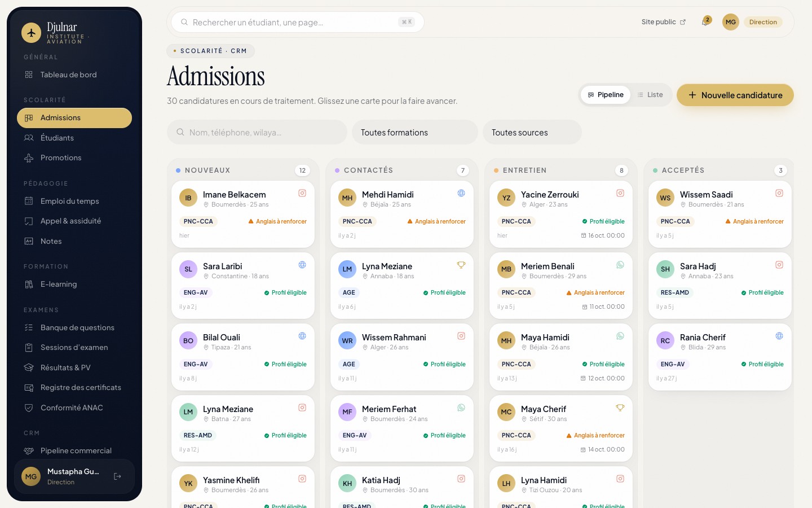Viewport: 812px width, 508px height.
Task: Click the Nom, téléphone, wilaya search field
Action: pyautogui.click(x=257, y=132)
